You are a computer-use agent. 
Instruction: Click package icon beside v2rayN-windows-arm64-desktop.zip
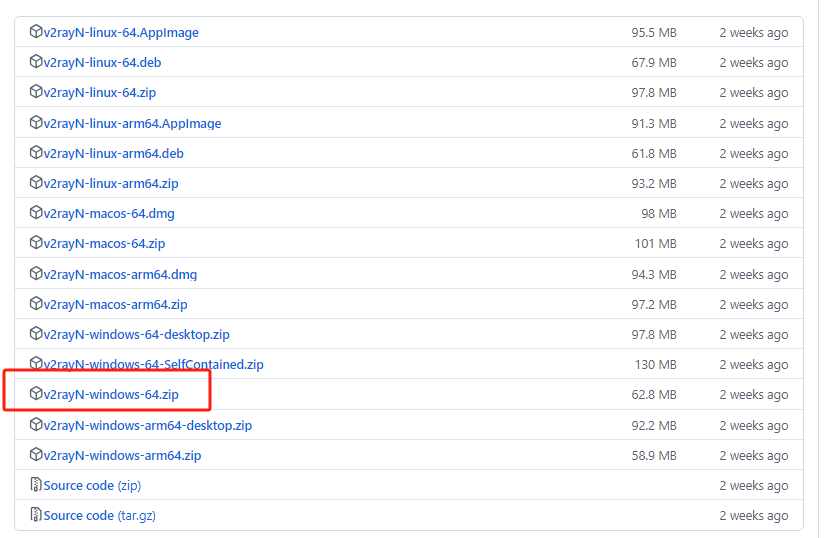[36, 424]
